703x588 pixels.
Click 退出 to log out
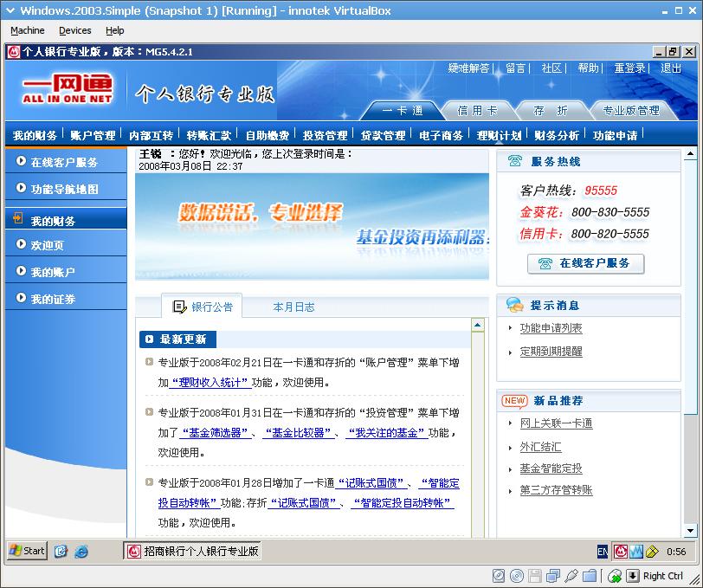tap(671, 68)
